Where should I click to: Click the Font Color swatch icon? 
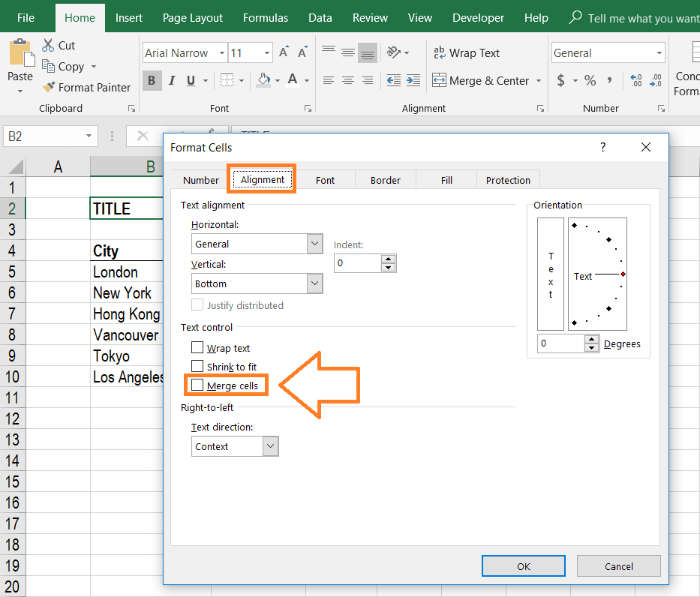tap(292, 80)
